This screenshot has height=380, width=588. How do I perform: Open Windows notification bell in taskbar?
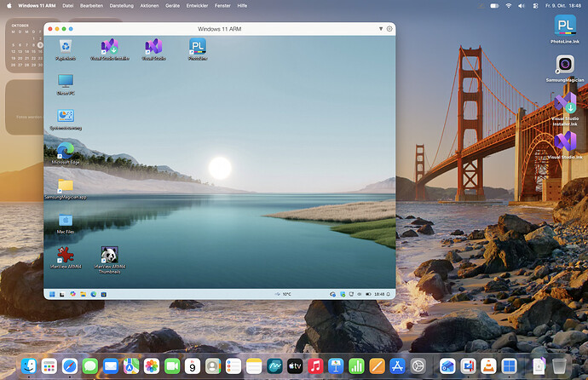pos(389,294)
